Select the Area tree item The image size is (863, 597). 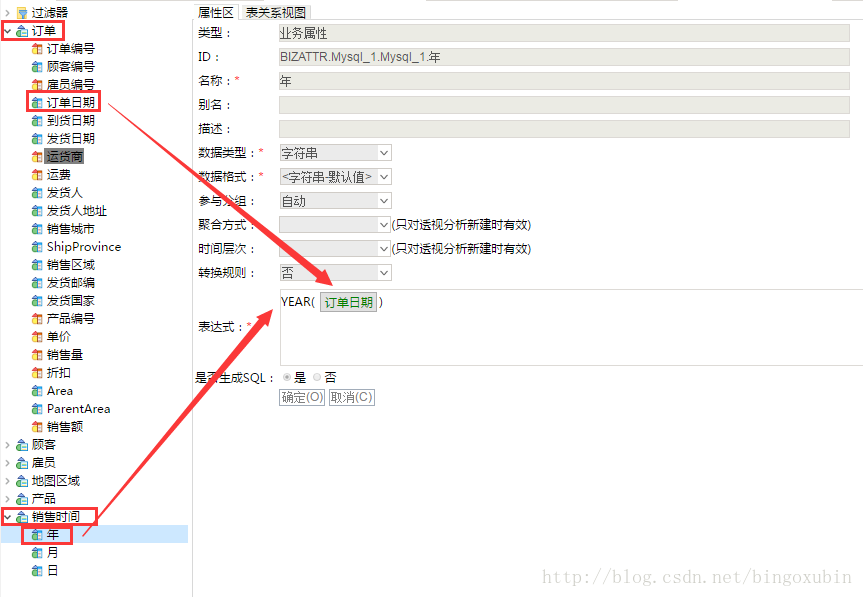click(x=59, y=391)
